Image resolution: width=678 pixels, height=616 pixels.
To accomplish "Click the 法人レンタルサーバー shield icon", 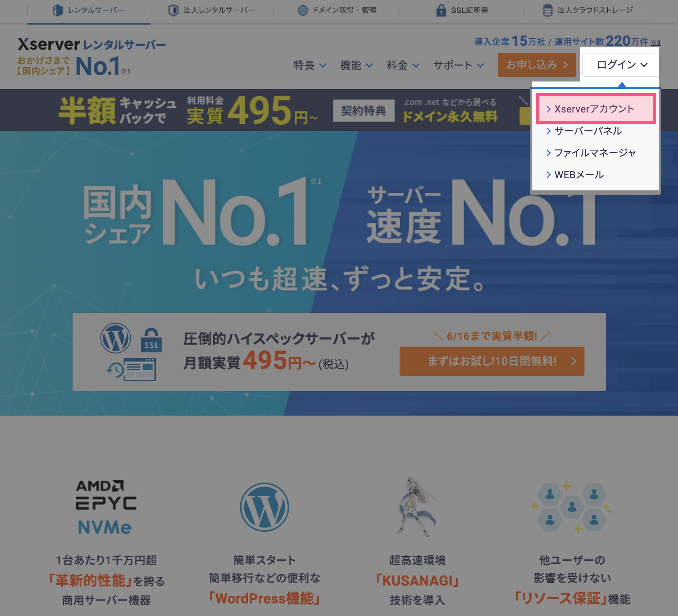I will point(173,10).
